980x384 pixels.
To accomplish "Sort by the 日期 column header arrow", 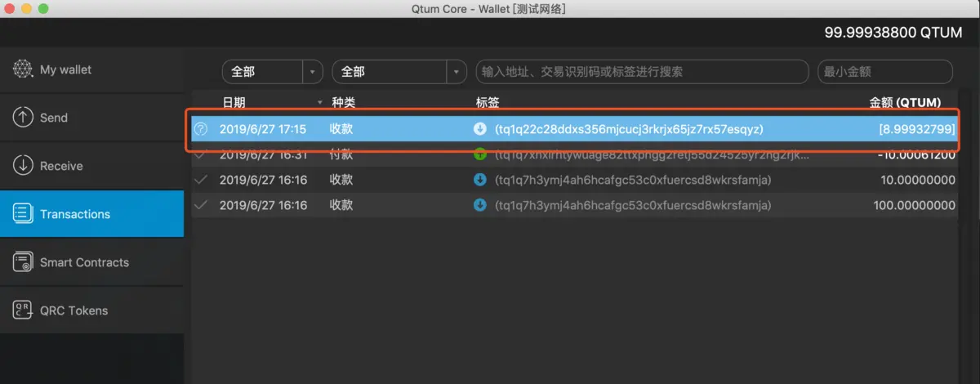I will [319, 103].
